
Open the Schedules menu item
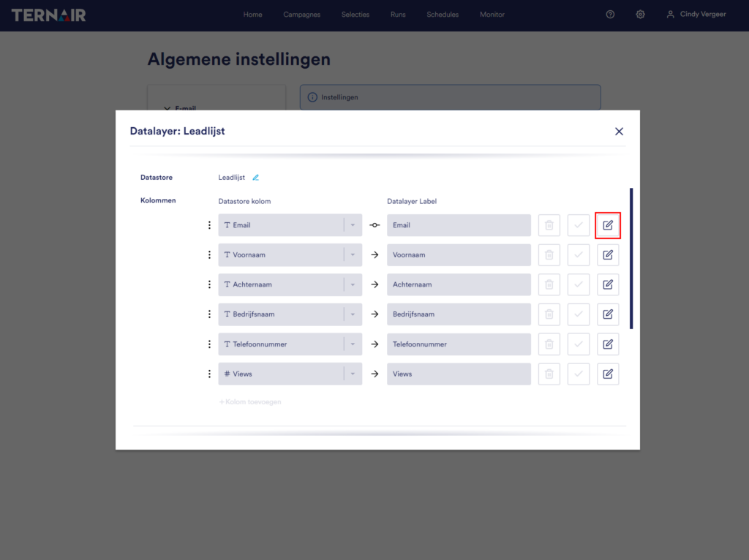coord(443,15)
